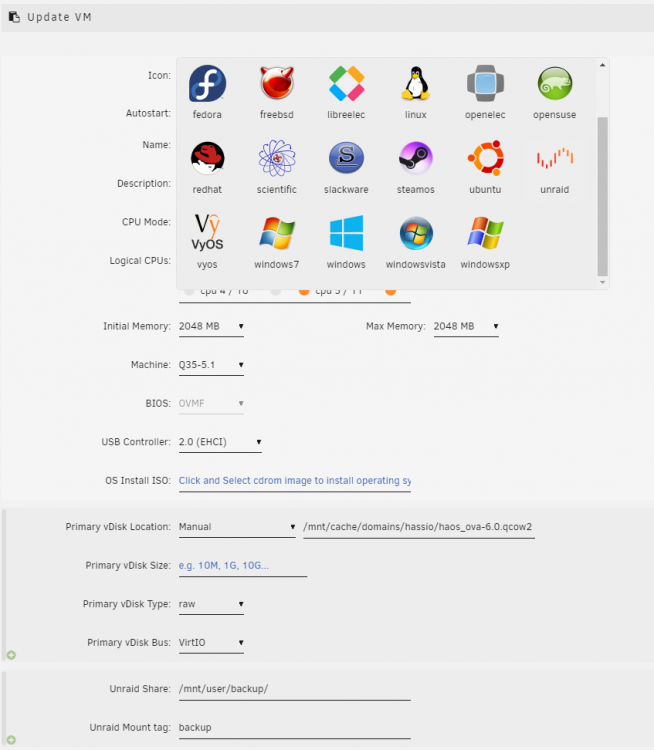Pick the vyos icon

207,233
